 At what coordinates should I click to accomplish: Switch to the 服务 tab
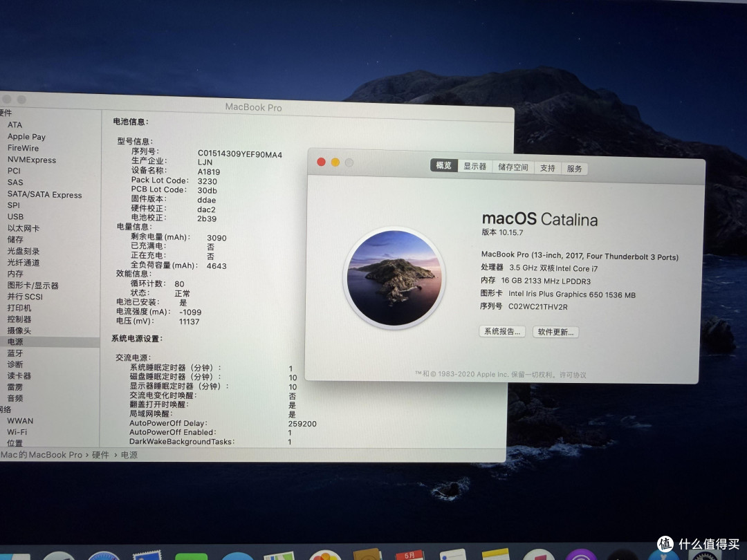(575, 169)
